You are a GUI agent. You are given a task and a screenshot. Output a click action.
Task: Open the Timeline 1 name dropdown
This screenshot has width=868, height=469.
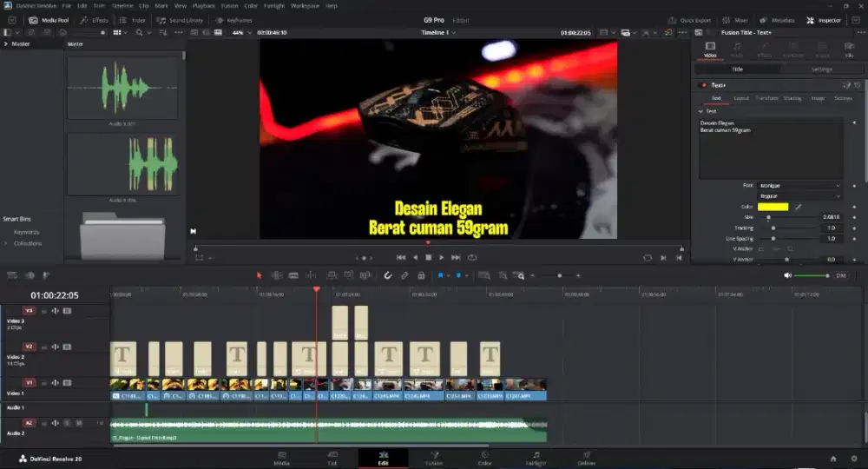tap(438, 33)
